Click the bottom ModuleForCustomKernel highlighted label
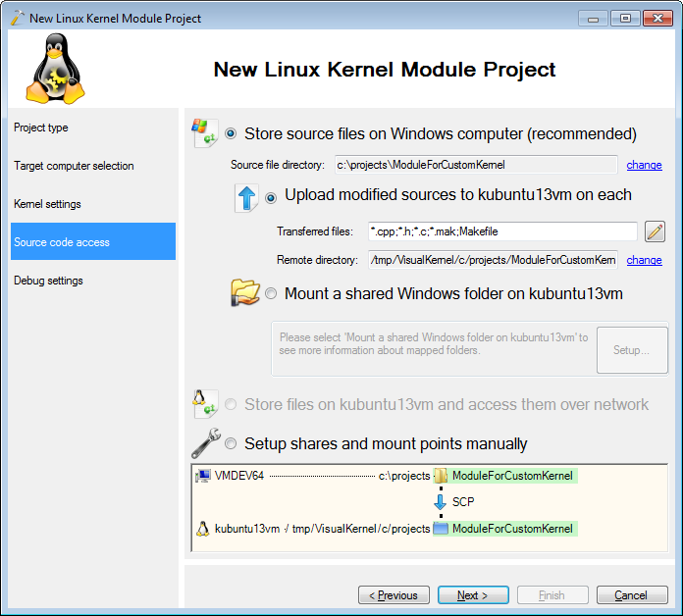The width and height of the screenshot is (683, 616). click(x=512, y=529)
